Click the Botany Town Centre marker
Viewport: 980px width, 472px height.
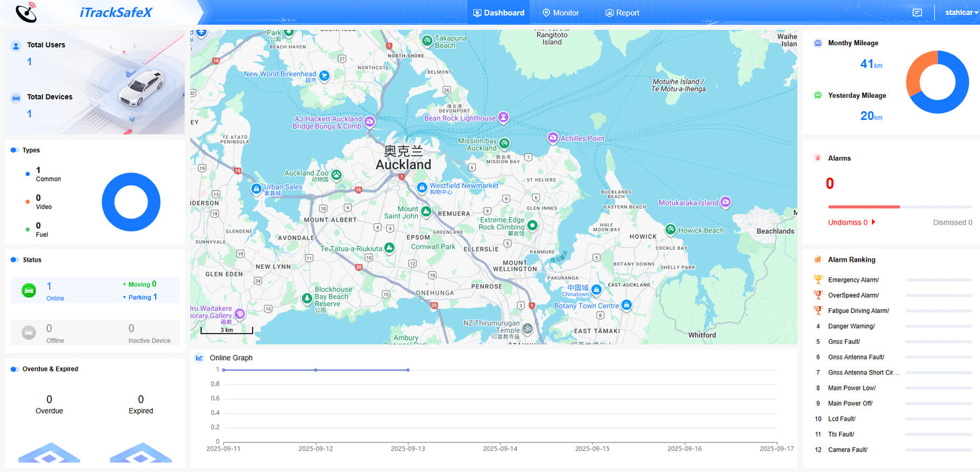pyautogui.click(x=626, y=305)
